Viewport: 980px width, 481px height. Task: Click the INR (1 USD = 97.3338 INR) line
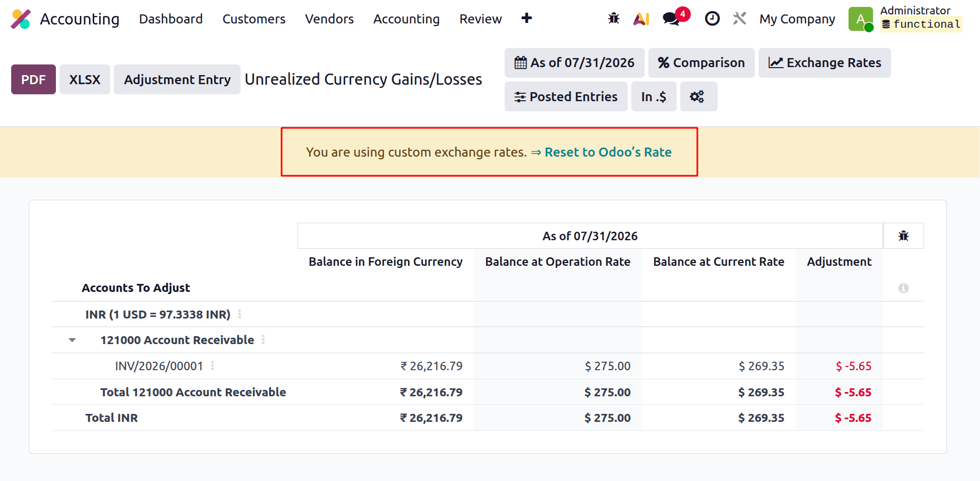[x=158, y=314]
